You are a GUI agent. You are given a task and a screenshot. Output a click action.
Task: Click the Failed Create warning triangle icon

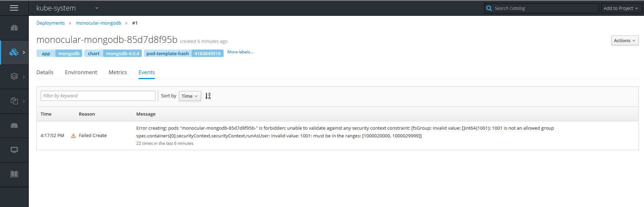click(73, 136)
